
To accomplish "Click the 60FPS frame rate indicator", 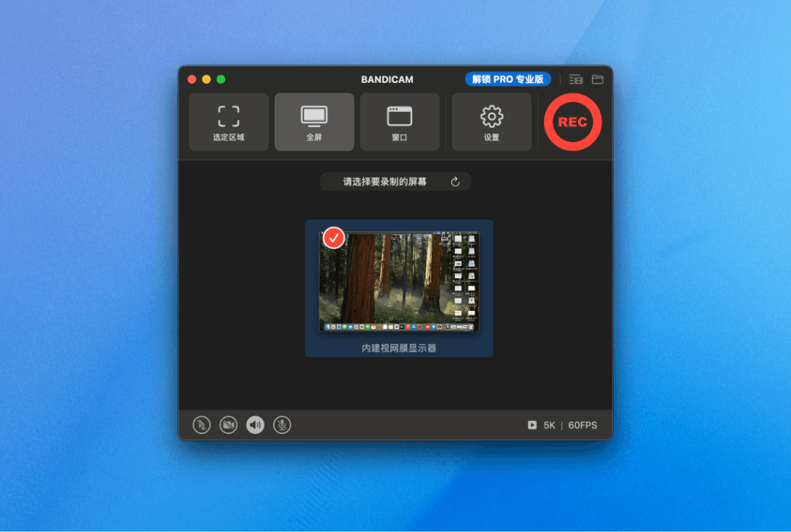I will [x=583, y=425].
